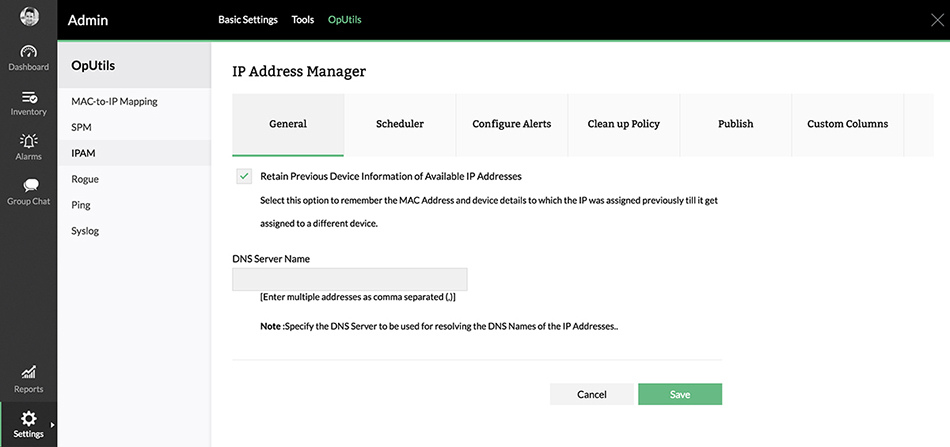Go to the Publish tab
The height and width of the screenshot is (447, 950).
point(736,124)
